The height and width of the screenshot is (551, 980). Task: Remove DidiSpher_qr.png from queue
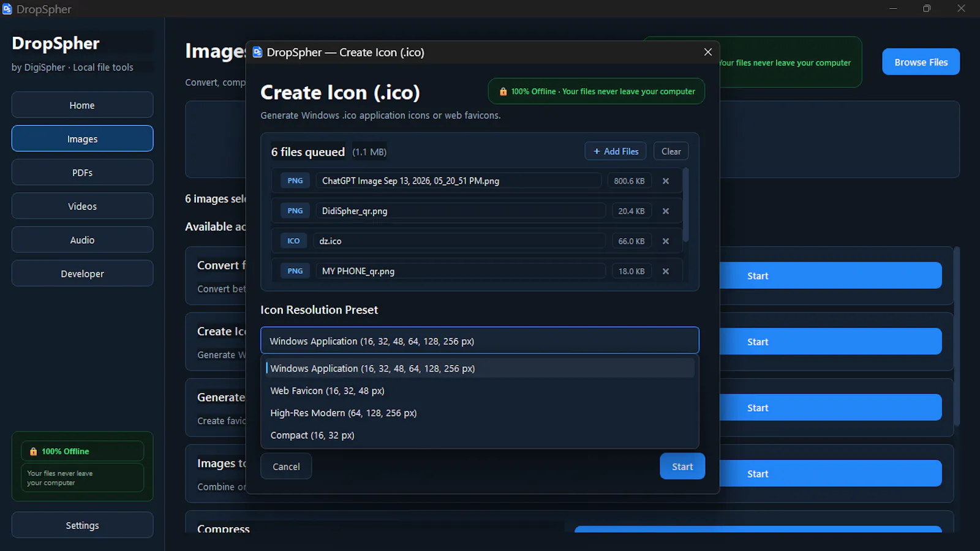(x=665, y=211)
